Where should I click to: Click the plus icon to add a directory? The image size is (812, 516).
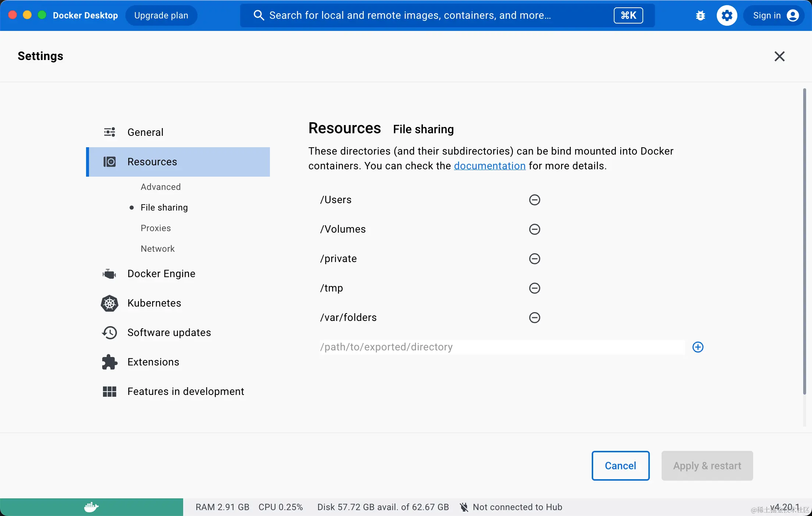tap(698, 347)
